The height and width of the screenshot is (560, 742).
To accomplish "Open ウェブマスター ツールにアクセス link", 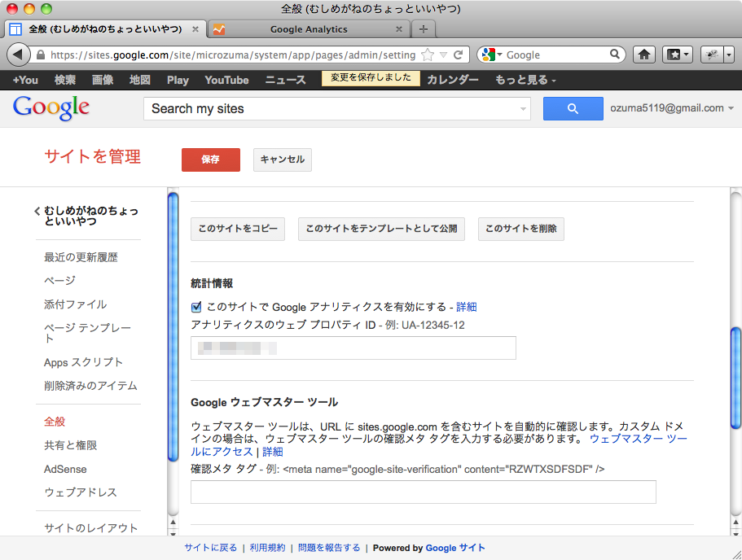I will click(439, 445).
